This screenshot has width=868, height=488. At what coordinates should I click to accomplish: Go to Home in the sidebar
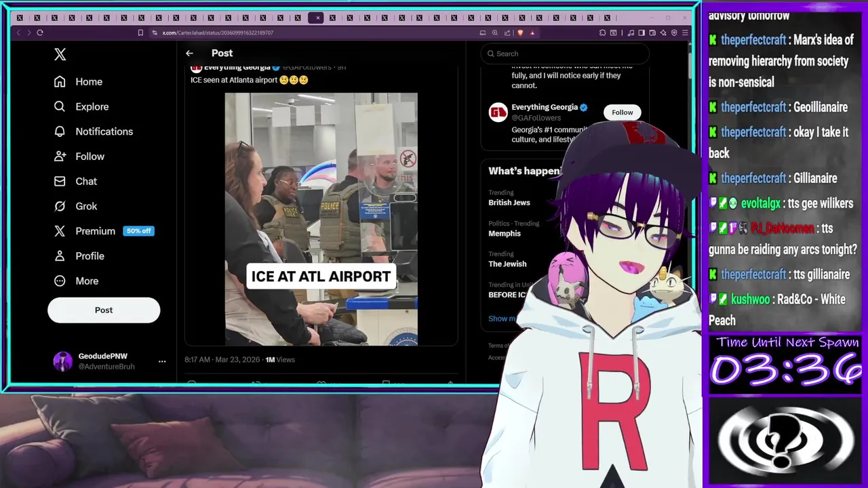pyautogui.click(x=78, y=81)
